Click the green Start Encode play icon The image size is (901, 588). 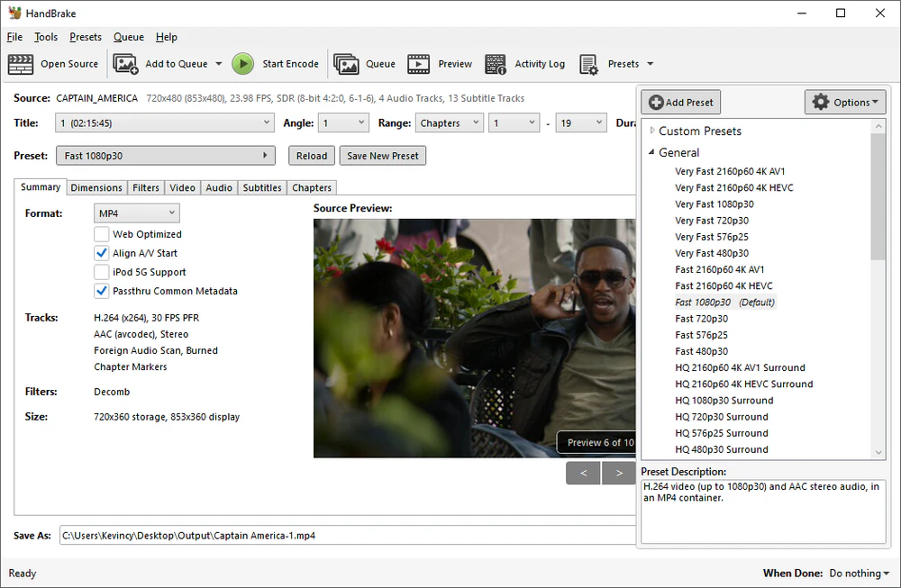point(243,64)
